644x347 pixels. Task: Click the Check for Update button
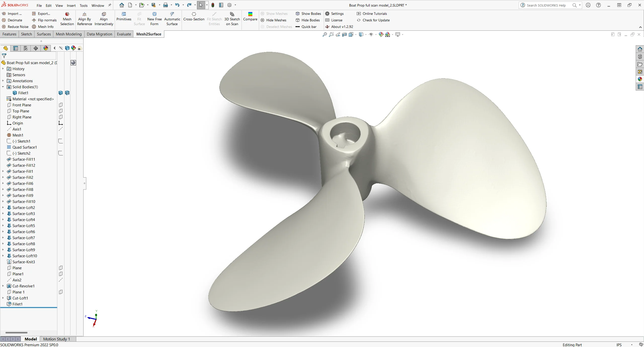(x=376, y=20)
